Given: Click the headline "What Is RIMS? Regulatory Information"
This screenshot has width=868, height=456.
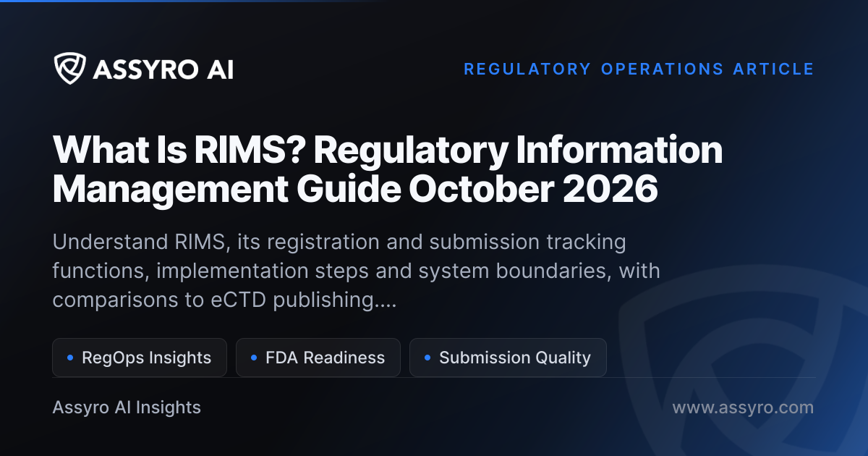Looking at the screenshot, I should point(388,150).
